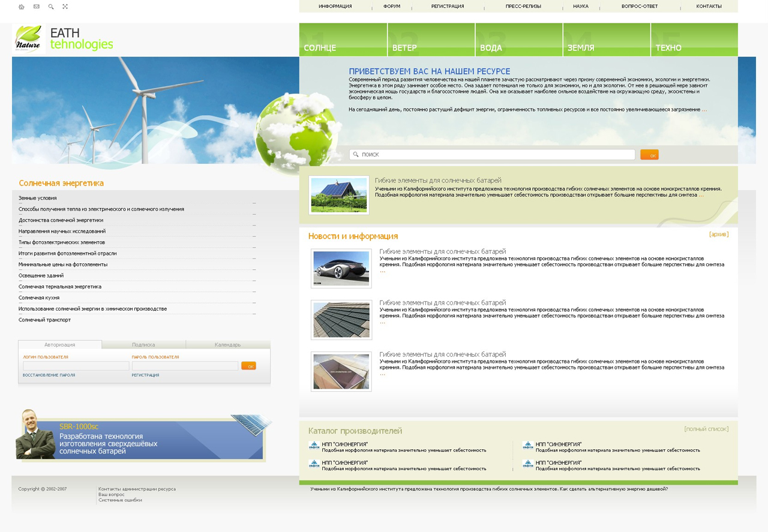Click the ЛОГИН ПОЛЬЗОВАТЕЛЯ input field
The height and width of the screenshot is (532, 768).
[x=76, y=366]
